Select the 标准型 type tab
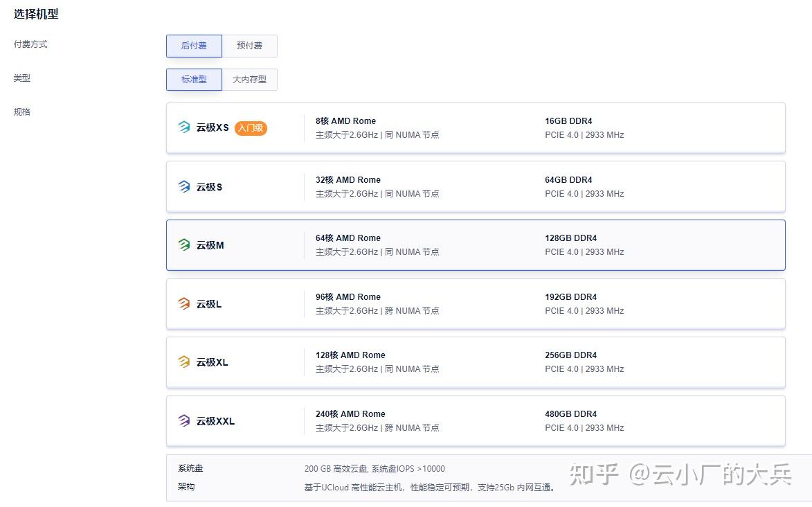Screen dimensions: 812x507 pyautogui.click(x=194, y=79)
